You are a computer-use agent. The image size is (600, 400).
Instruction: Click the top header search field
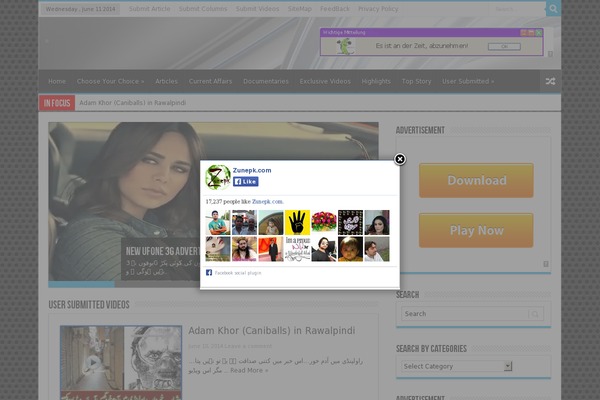point(518,8)
